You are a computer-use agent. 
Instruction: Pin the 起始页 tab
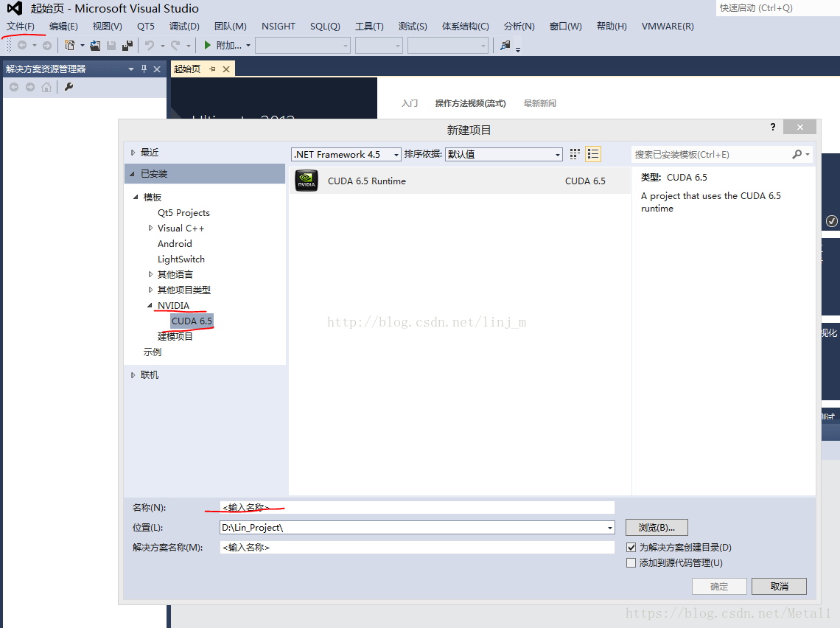213,69
